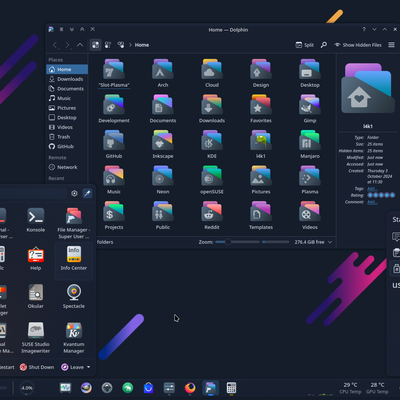
Task: Adjust the Zoom slider handle
Action: pos(228,242)
